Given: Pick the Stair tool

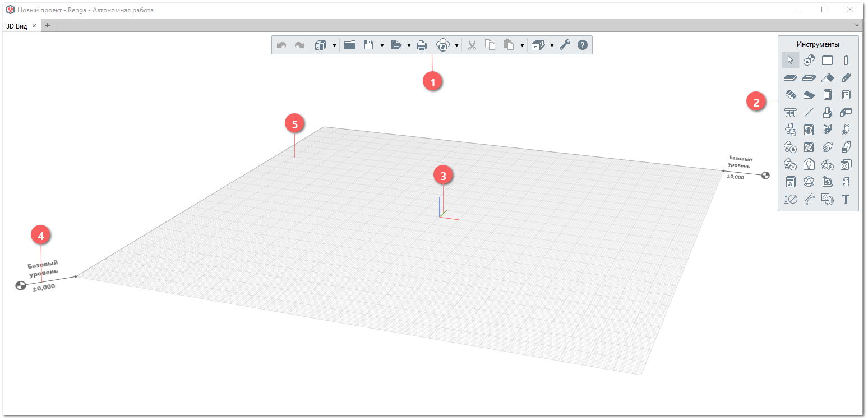Looking at the screenshot, I should click(791, 95).
